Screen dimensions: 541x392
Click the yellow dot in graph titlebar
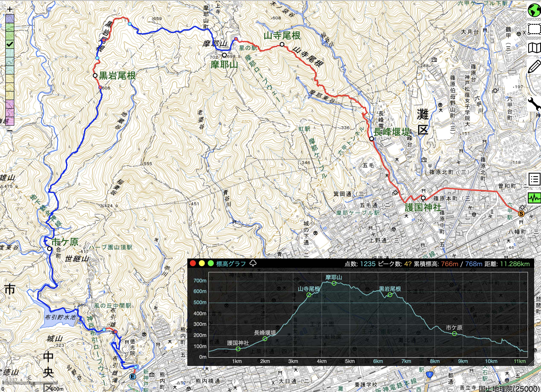click(202, 263)
